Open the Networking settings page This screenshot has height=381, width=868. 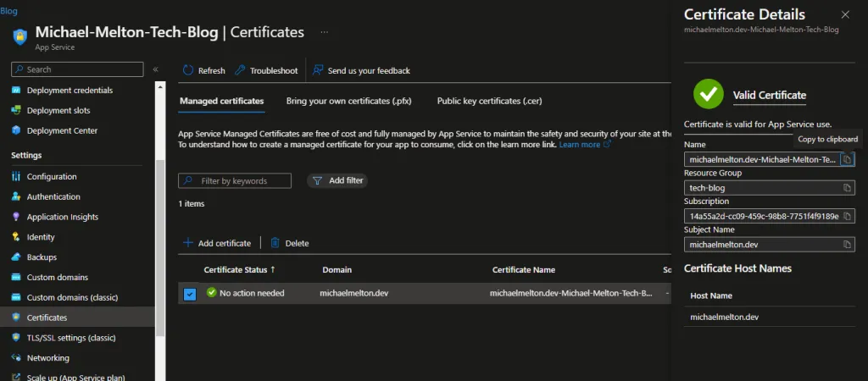point(48,358)
